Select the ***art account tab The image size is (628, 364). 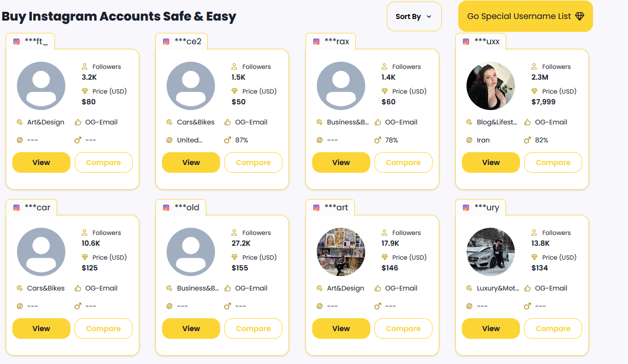pos(336,208)
